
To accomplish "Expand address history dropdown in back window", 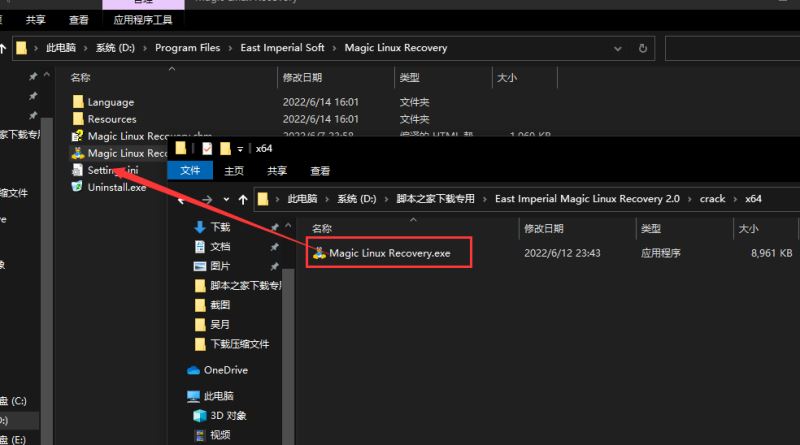I will (x=617, y=48).
